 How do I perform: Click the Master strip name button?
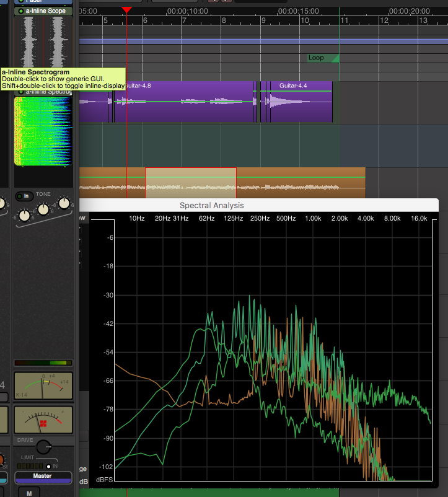pos(43,477)
